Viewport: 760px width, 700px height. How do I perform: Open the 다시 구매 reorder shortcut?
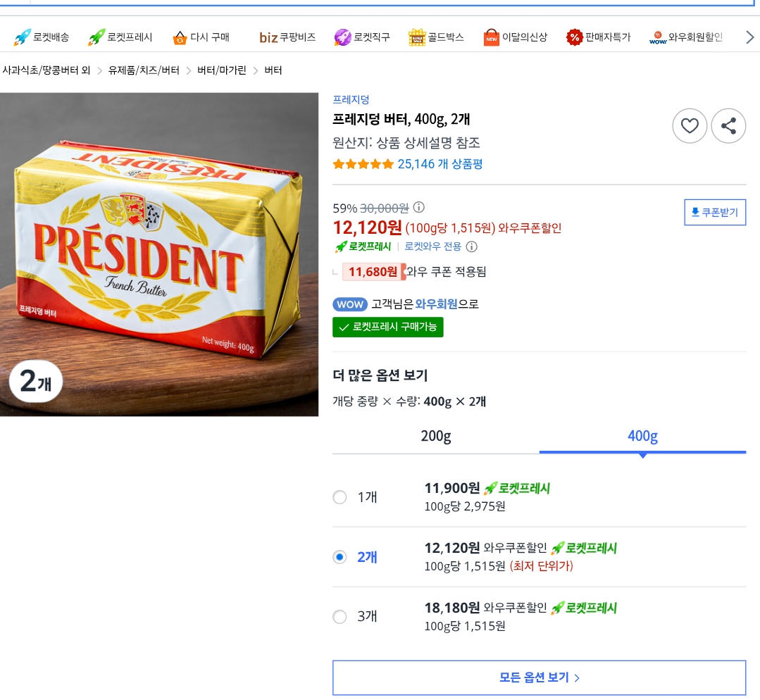(201, 37)
